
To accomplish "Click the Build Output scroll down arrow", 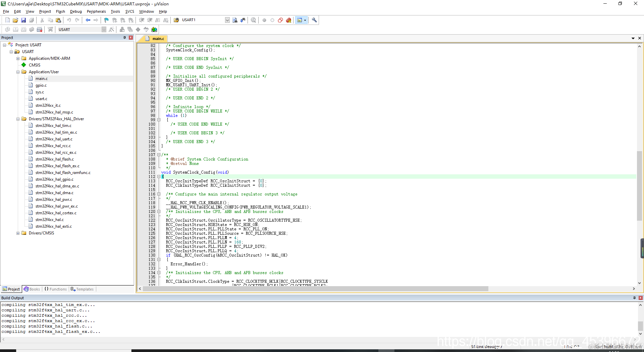I will (640, 334).
